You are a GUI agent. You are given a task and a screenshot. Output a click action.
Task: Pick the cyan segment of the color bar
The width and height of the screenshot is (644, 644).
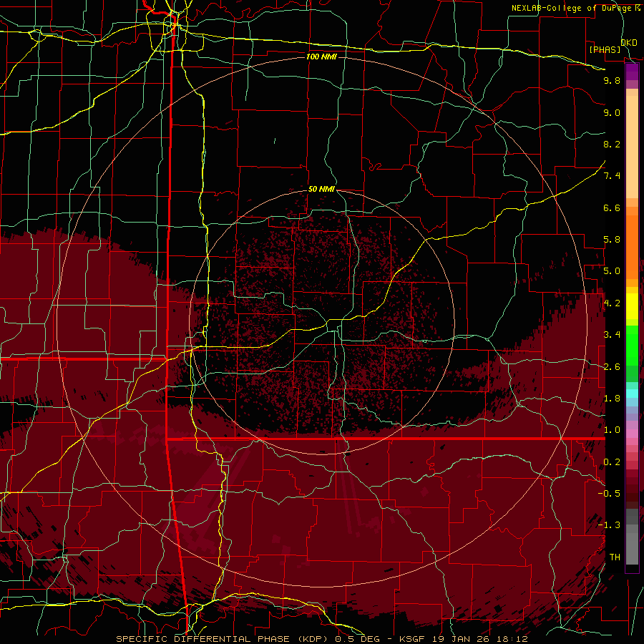click(x=632, y=394)
